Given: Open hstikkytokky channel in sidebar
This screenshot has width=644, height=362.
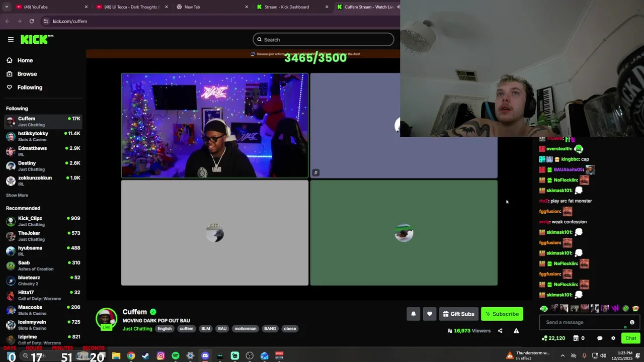Looking at the screenshot, I should pos(43,136).
